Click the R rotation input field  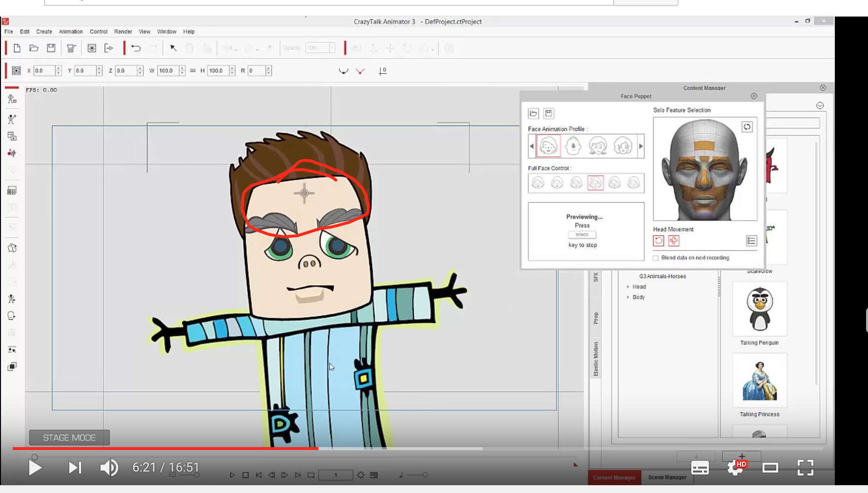pyautogui.click(x=256, y=71)
